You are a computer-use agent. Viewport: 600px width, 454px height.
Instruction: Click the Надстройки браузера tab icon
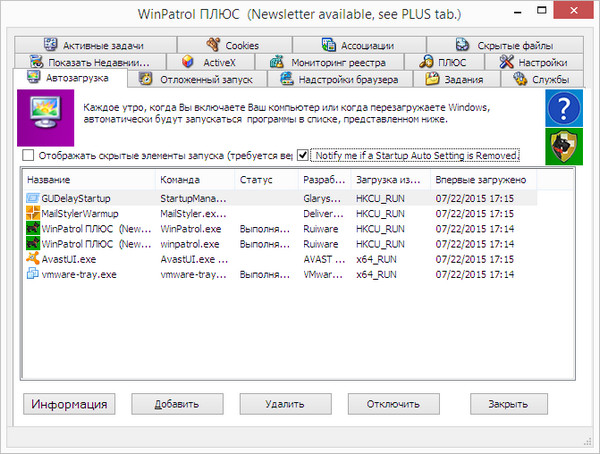pyautogui.click(x=287, y=79)
